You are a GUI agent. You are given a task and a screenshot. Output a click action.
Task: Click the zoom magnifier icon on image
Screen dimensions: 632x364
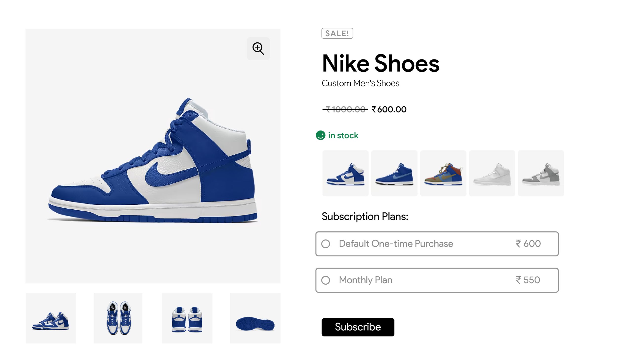coord(258,49)
